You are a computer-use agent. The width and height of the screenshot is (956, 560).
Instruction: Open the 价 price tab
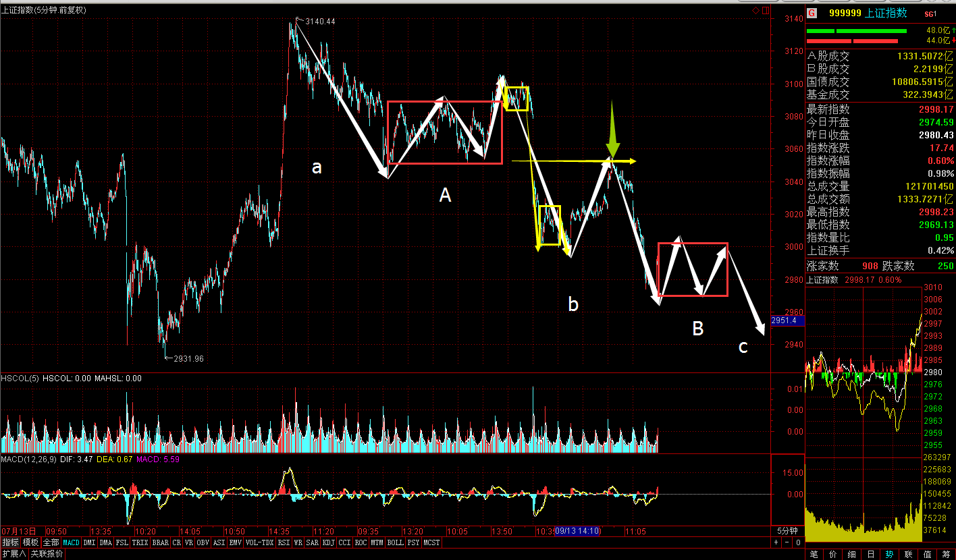click(x=833, y=554)
